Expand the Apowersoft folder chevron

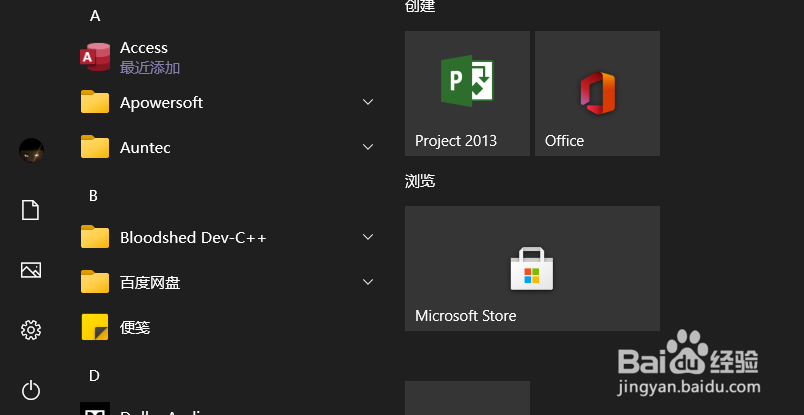pyautogui.click(x=368, y=102)
